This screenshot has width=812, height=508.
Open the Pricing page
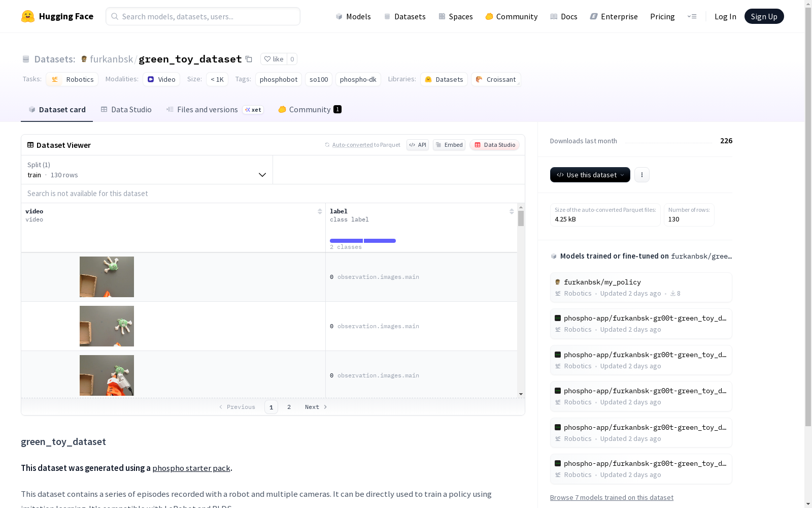662,16
